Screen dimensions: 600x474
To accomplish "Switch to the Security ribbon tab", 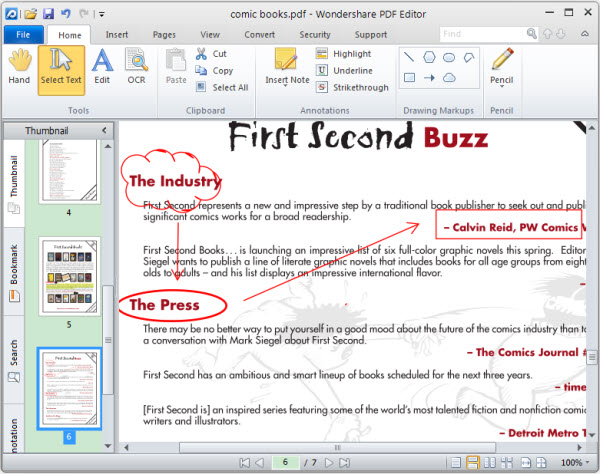I will (315, 34).
